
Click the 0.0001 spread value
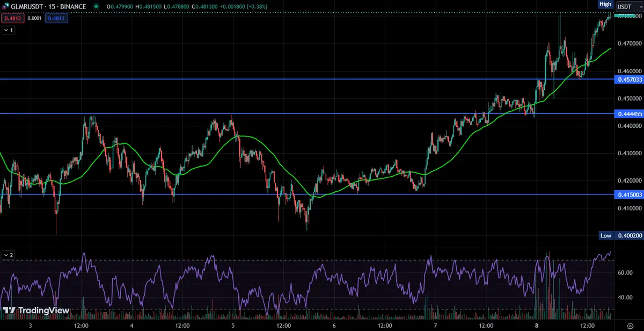coord(34,18)
